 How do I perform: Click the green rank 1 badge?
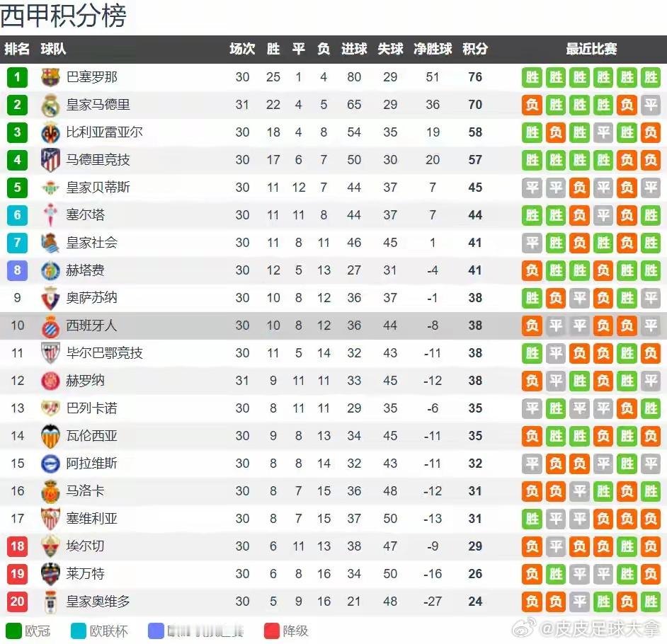pos(18,77)
